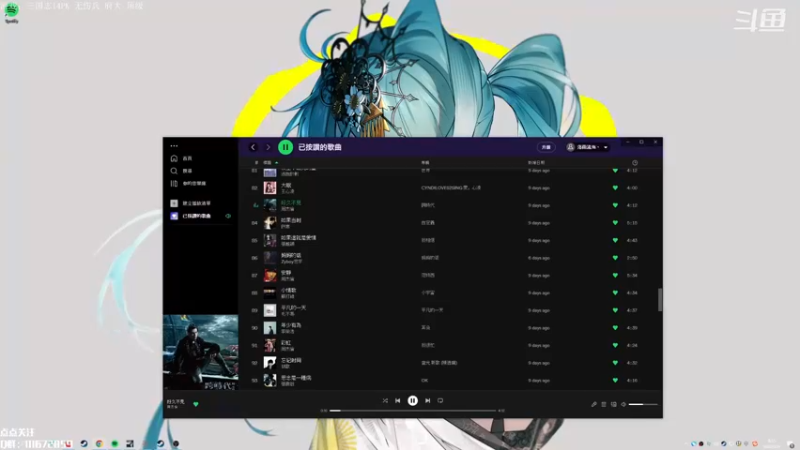
Task: Unlike the song 年少有为
Action: pyautogui.click(x=615, y=328)
